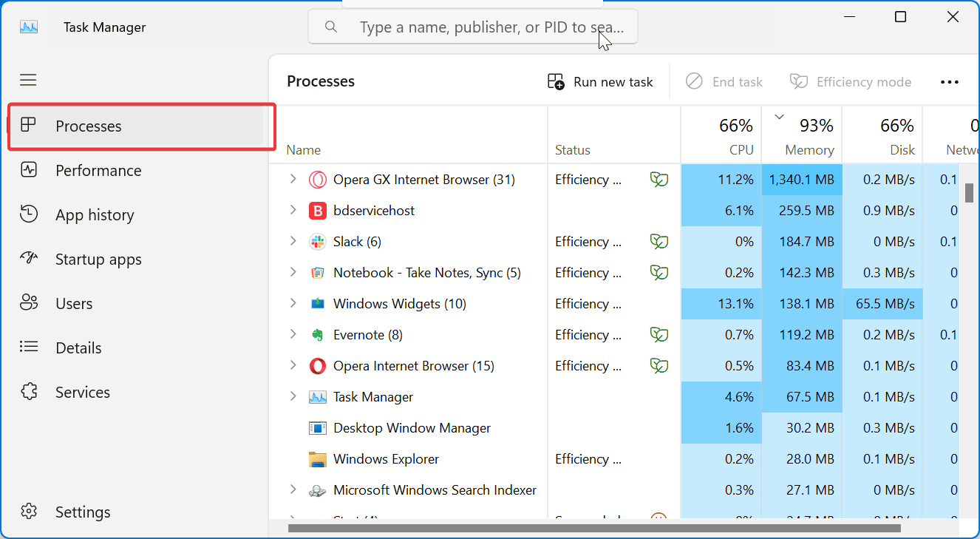Screen dimensions: 980x539
Task: Select the App history sidebar icon
Action: [28, 214]
